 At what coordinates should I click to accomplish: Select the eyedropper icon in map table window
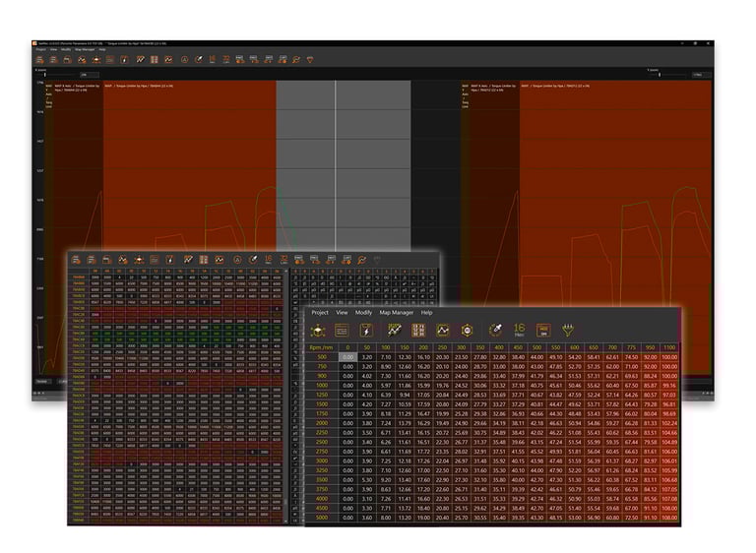tap(496, 331)
